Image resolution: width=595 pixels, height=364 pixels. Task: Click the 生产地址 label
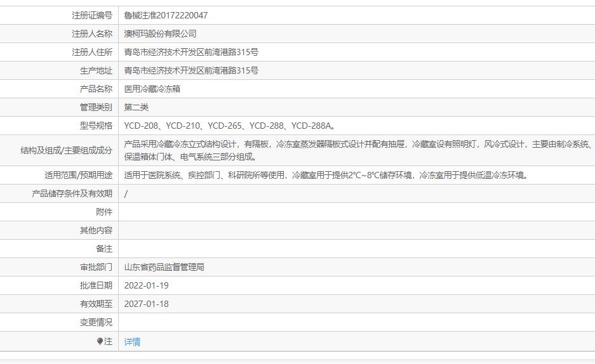(96, 70)
